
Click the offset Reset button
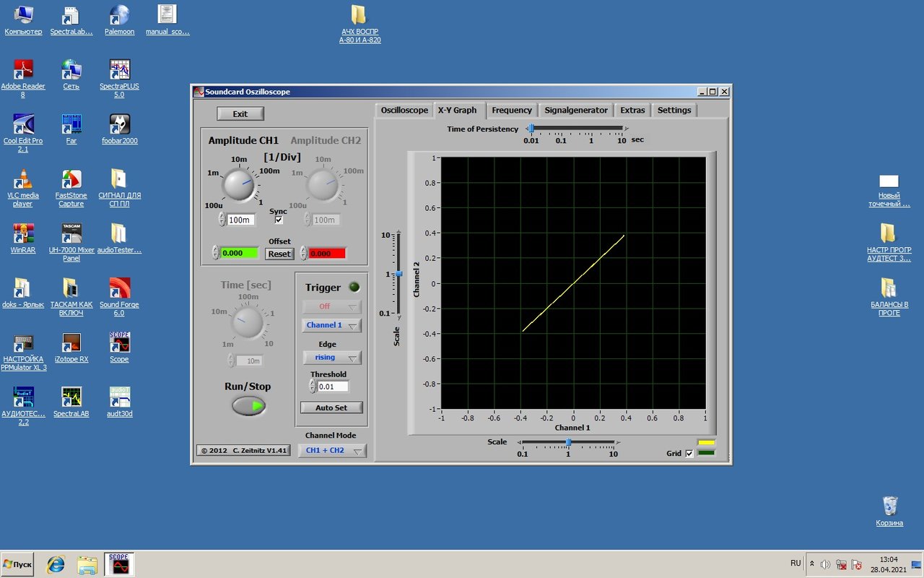coord(279,254)
